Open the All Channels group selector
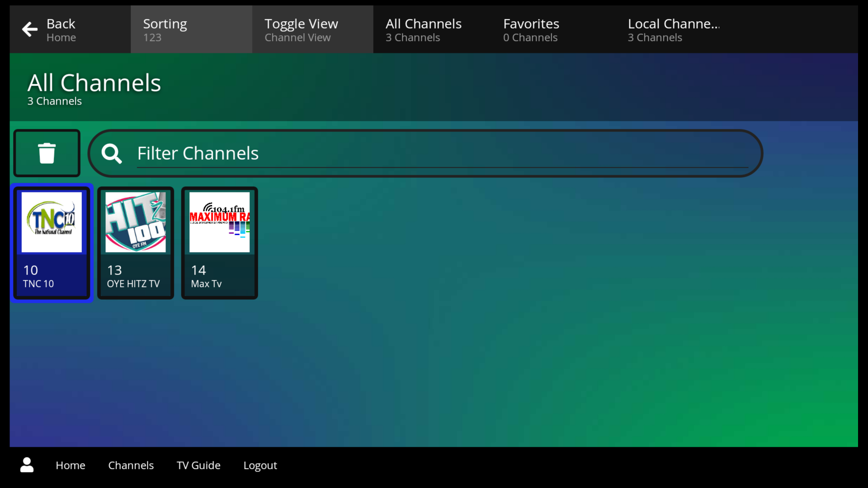The image size is (868, 488). (423, 29)
